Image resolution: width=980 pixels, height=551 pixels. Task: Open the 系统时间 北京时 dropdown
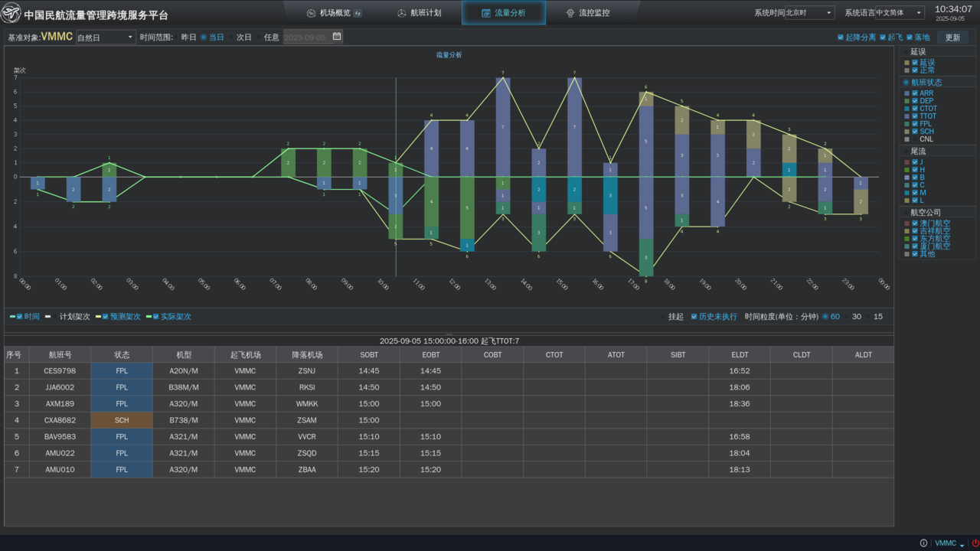(809, 13)
